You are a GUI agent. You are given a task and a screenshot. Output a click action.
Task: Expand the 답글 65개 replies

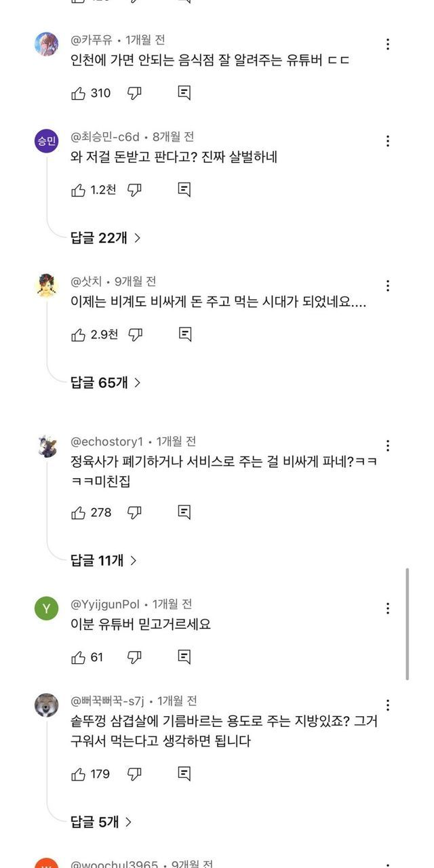(x=106, y=382)
